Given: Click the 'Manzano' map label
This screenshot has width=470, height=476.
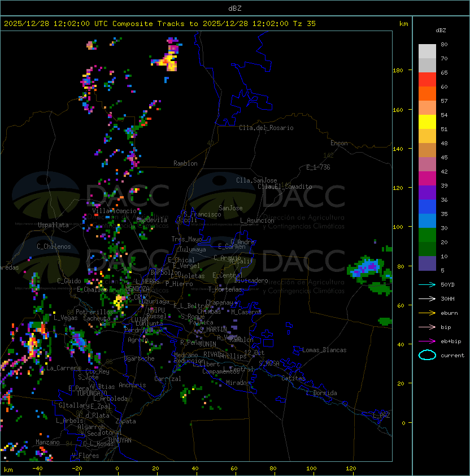Looking at the screenshot, I should [x=47, y=442].
